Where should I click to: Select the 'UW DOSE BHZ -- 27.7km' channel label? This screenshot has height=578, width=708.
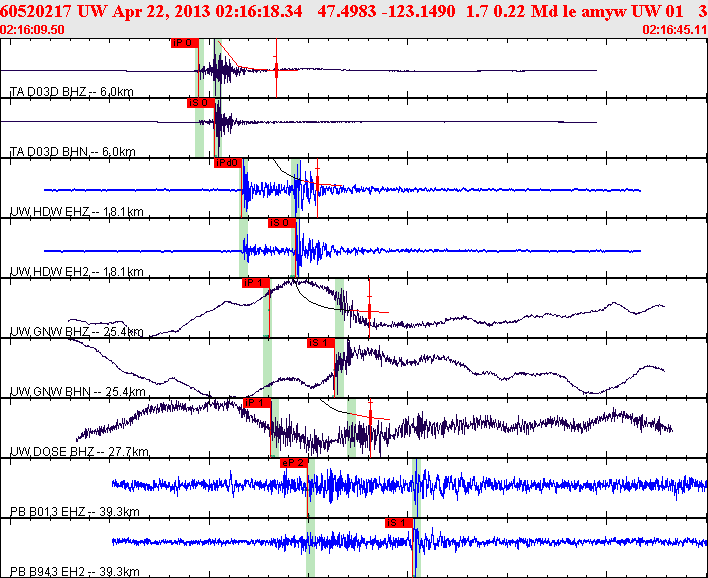79,452
